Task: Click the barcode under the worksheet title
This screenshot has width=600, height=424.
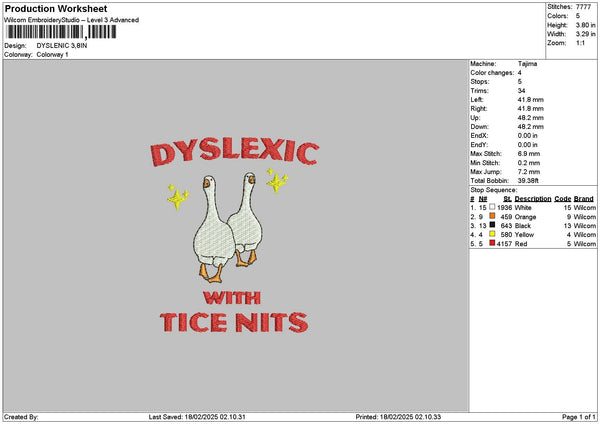Action: click(60, 32)
